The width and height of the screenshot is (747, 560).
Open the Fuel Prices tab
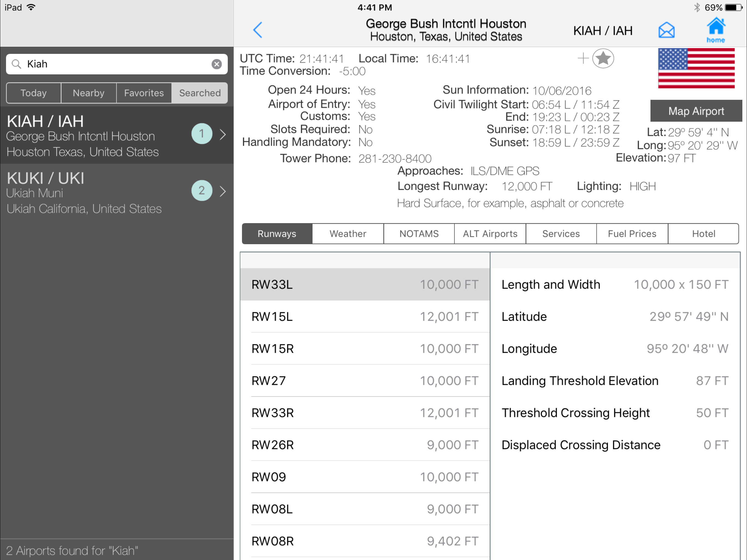point(632,234)
